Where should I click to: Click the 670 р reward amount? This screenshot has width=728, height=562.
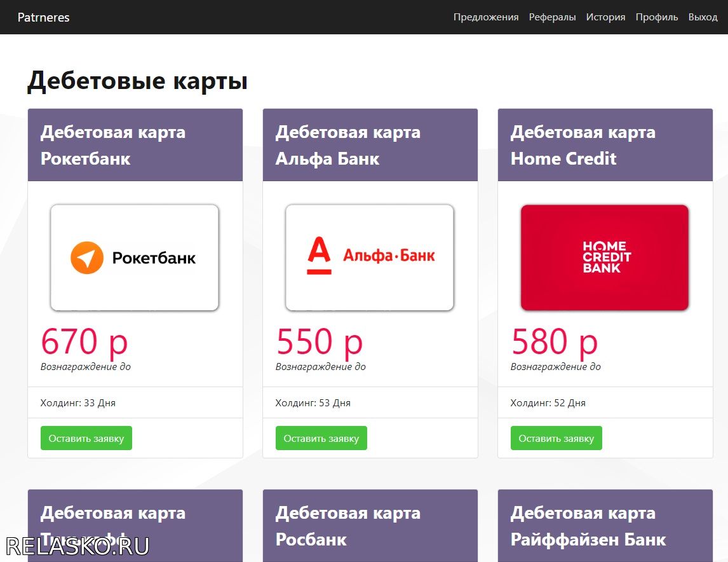pos(84,341)
